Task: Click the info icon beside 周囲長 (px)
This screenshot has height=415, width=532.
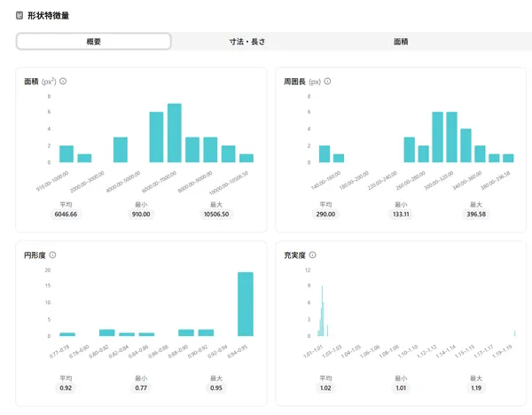Action: tap(327, 82)
